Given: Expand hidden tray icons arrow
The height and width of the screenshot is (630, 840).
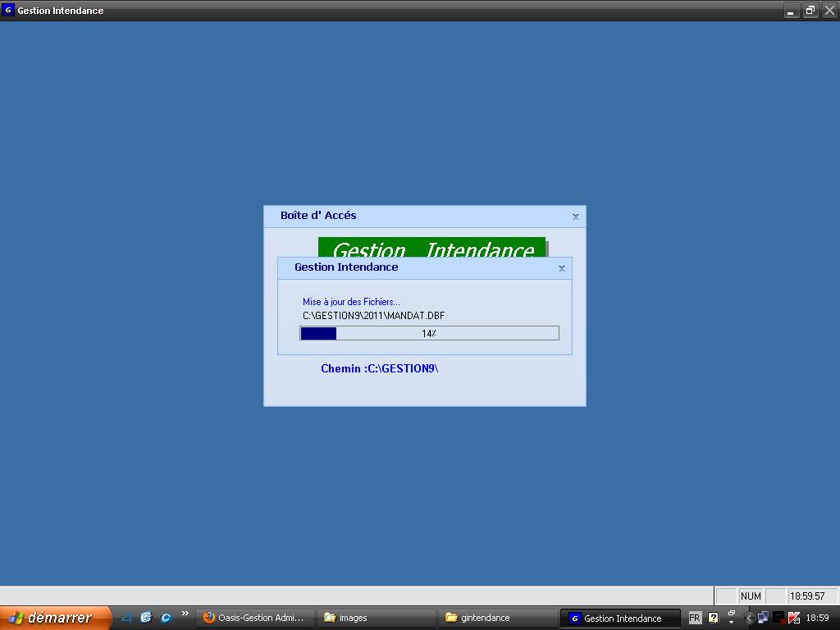Looking at the screenshot, I should [749, 618].
